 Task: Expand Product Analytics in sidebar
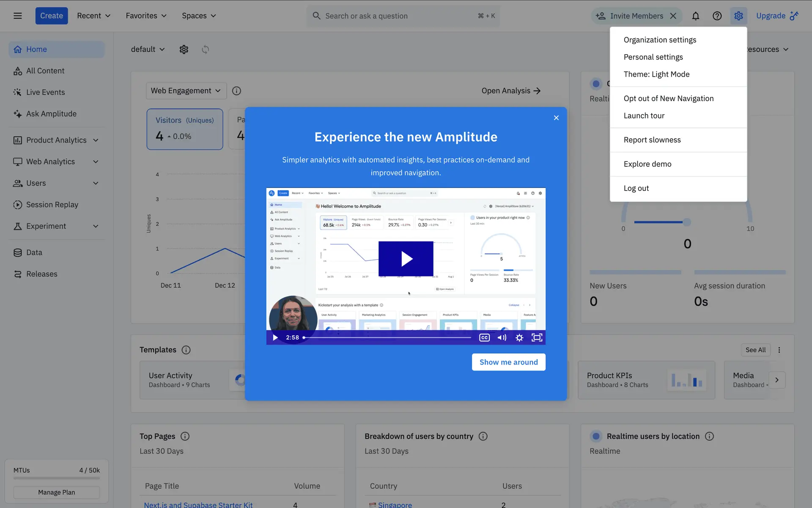[x=96, y=140]
